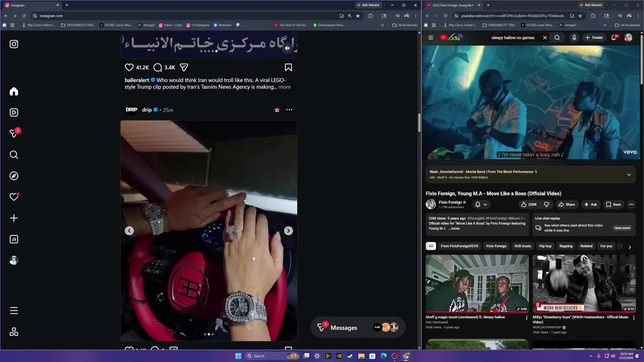
Task: Show more filter chips with the right arrow
Action: [x=629, y=247]
